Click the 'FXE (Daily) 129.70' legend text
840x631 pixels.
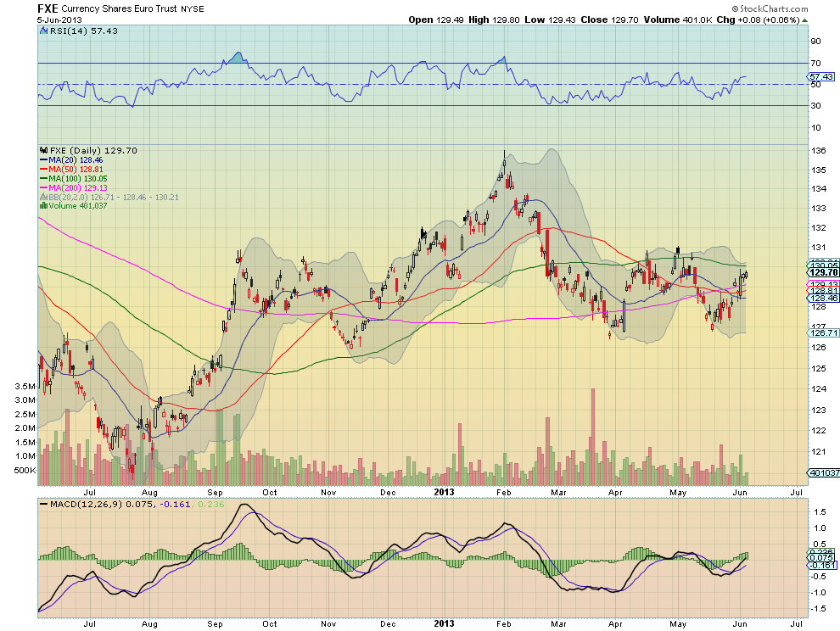point(93,150)
